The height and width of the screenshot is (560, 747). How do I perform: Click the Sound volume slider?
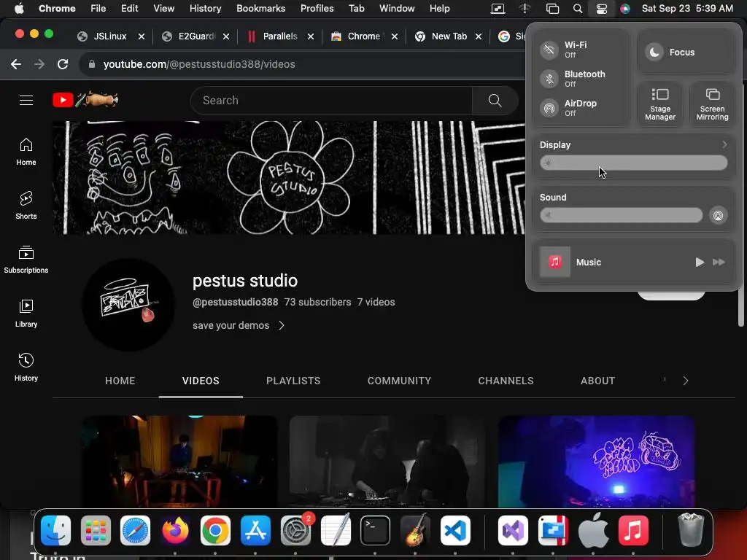622,215
